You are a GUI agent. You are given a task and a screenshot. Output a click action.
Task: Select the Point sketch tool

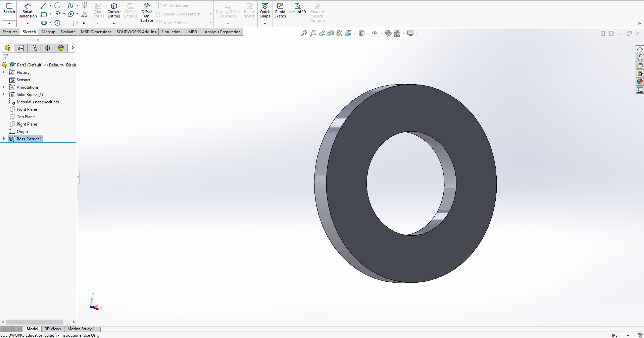tap(84, 23)
